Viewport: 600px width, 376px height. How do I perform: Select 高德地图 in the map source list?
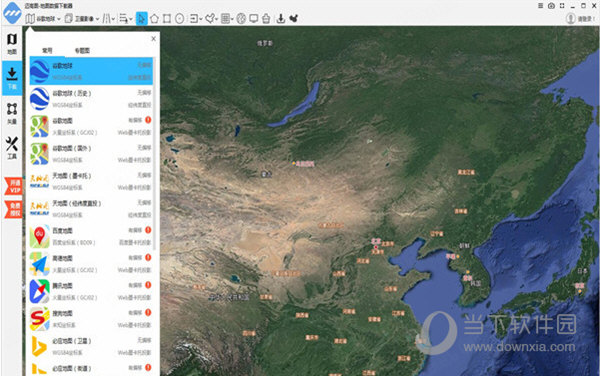tap(91, 264)
